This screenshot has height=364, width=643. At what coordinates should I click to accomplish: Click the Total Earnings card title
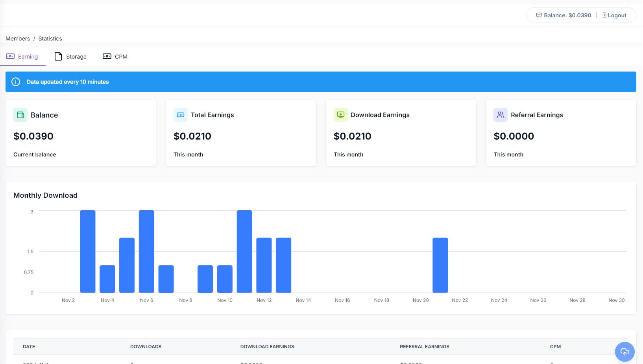[x=212, y=115]
